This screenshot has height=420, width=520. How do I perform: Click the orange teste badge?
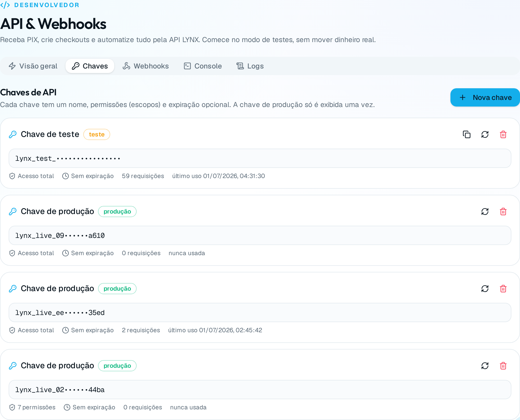(x=97, y=134)
